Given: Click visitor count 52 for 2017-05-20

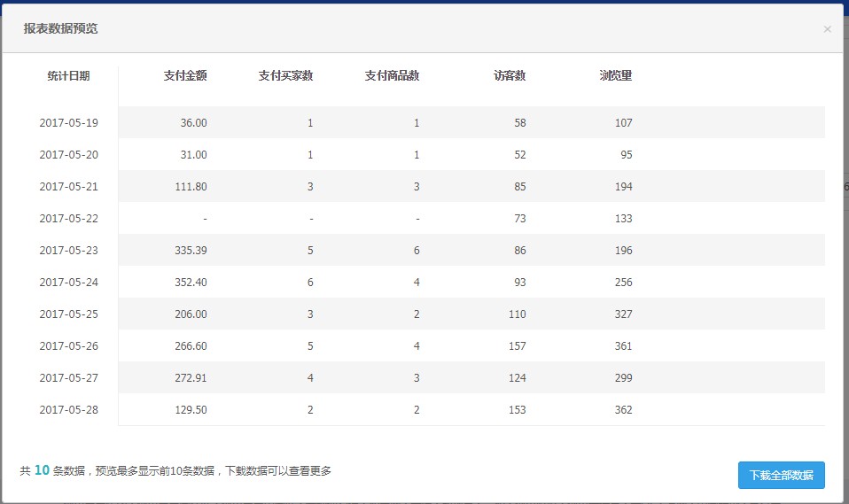Looking at the screenshot, I should click(x=520, y=155).
